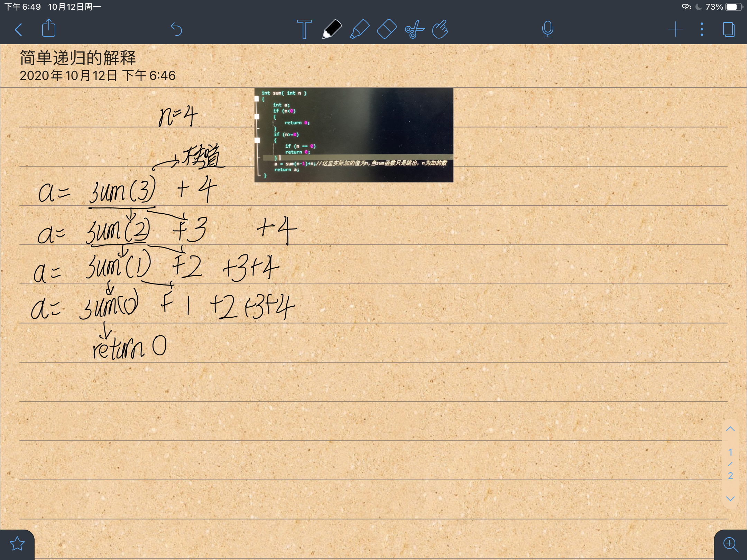Open the page view panel

pos(729,29)
